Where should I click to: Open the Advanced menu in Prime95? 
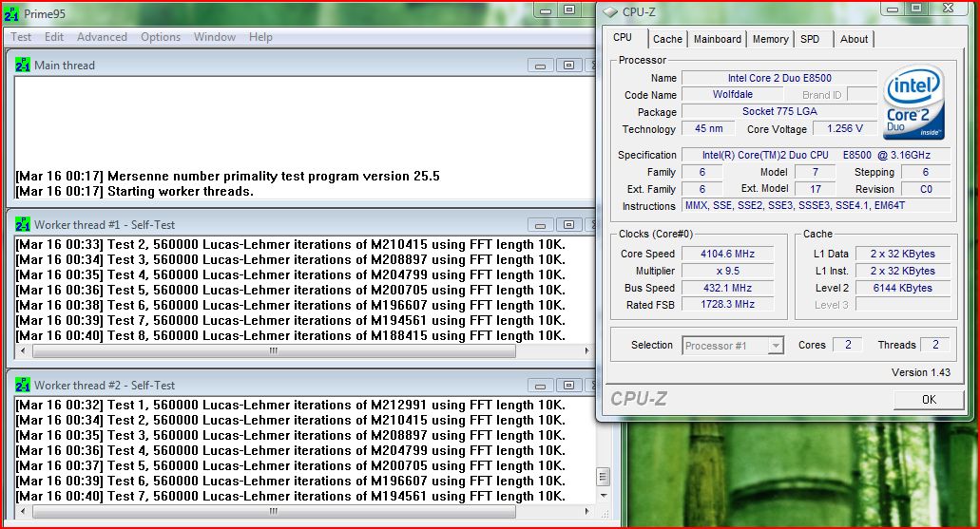tap(102, 37)
